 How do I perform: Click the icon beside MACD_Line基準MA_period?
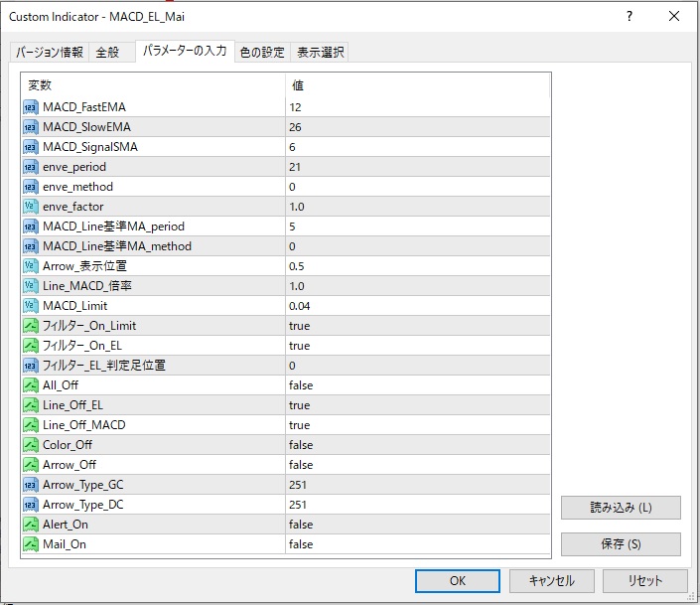tap(31, 227)
